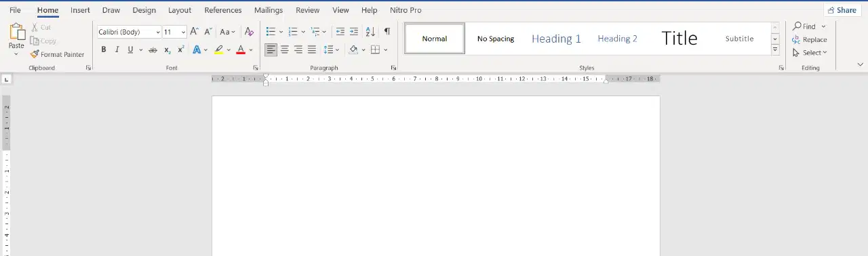This screenshot has width=868, height=256.
Task: Toggle bold formatting
Action: (x=104, y=49)
